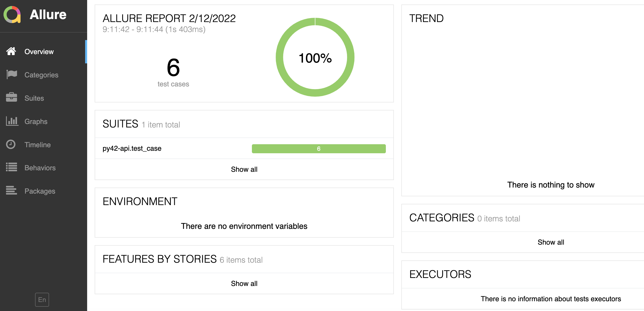This screenshot has height=311, width=644.
Task: Open Categories via the flag icon
Action: (12, 74)
